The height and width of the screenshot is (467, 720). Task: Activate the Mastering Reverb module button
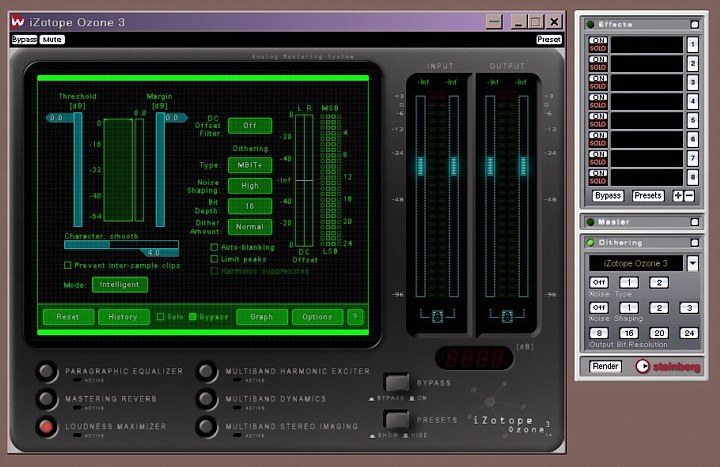coord(47,399)
